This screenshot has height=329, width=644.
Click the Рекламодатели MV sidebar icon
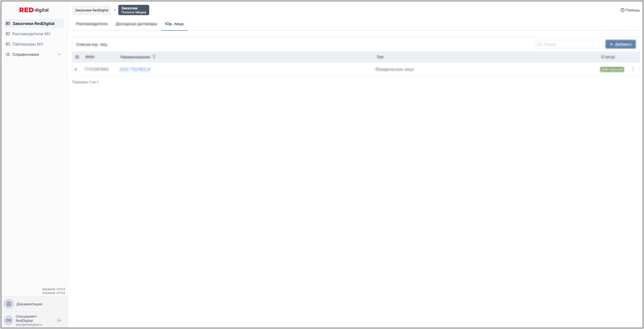point(8,34)
